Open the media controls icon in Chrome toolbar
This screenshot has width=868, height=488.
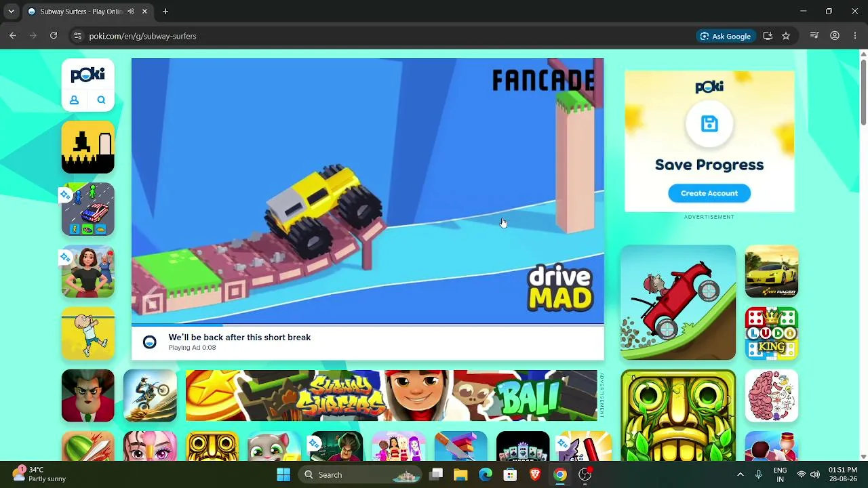pos(814,36)
